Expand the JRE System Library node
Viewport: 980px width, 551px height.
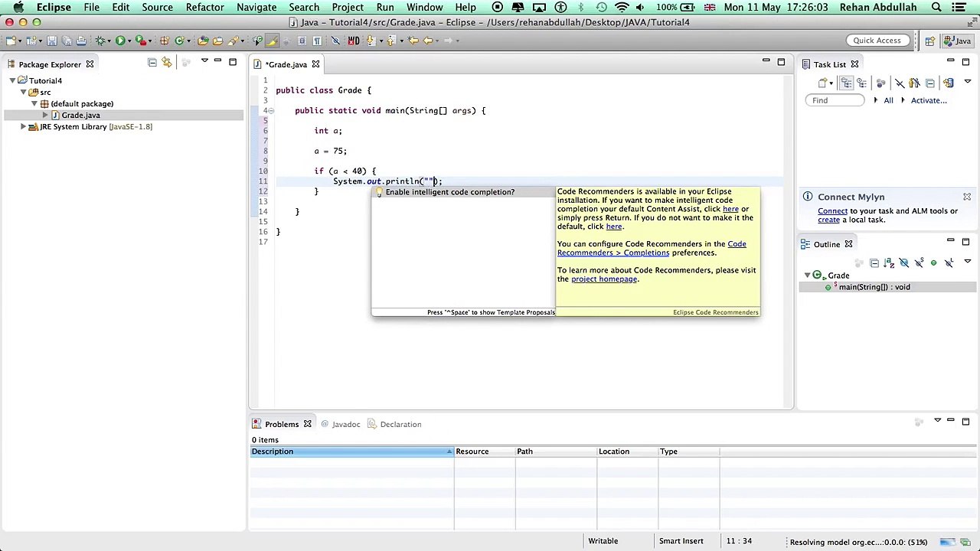[24, 127]
